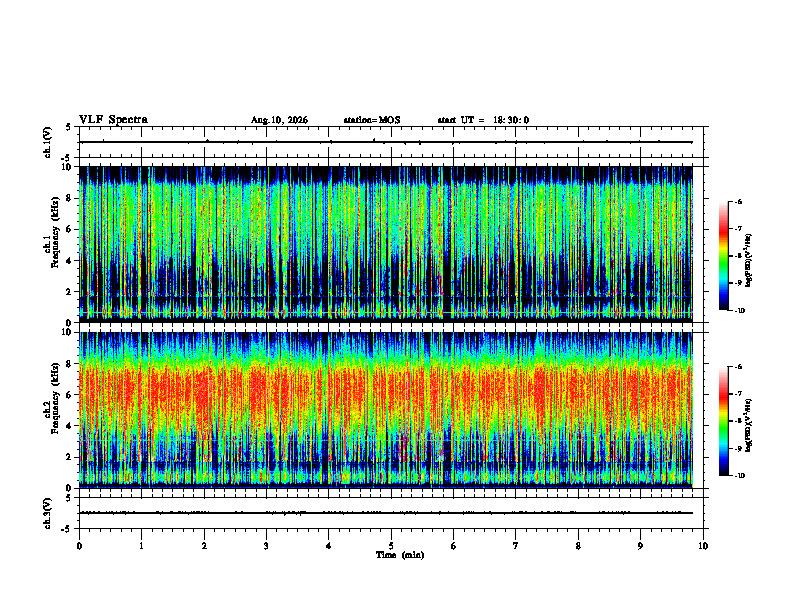Click the ch.2 color bar "-10" label
This screenshot has width=792, height=612.
tap(739, 476)
